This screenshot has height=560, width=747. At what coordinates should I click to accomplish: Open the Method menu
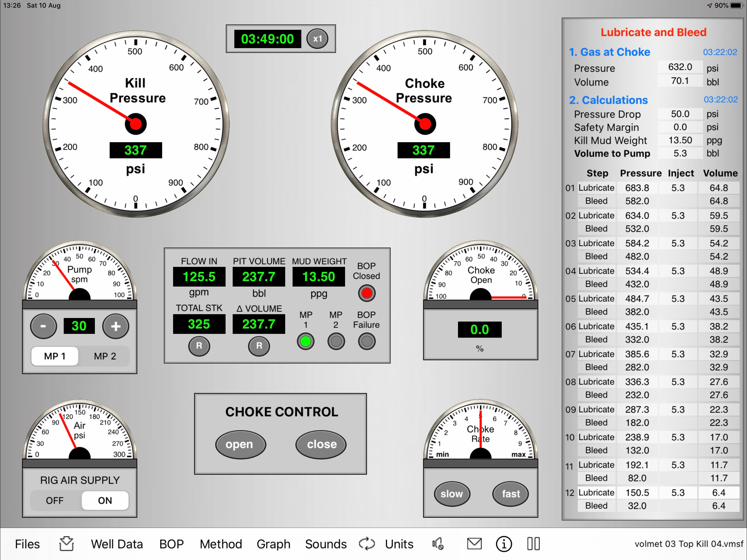tap(221, 544)
